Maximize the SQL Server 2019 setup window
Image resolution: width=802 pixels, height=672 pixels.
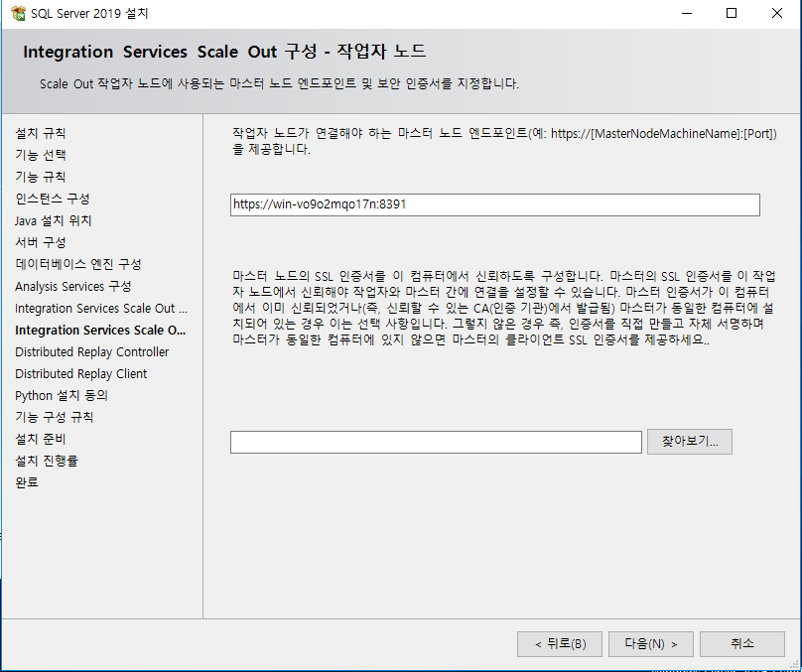coord(732,13)
